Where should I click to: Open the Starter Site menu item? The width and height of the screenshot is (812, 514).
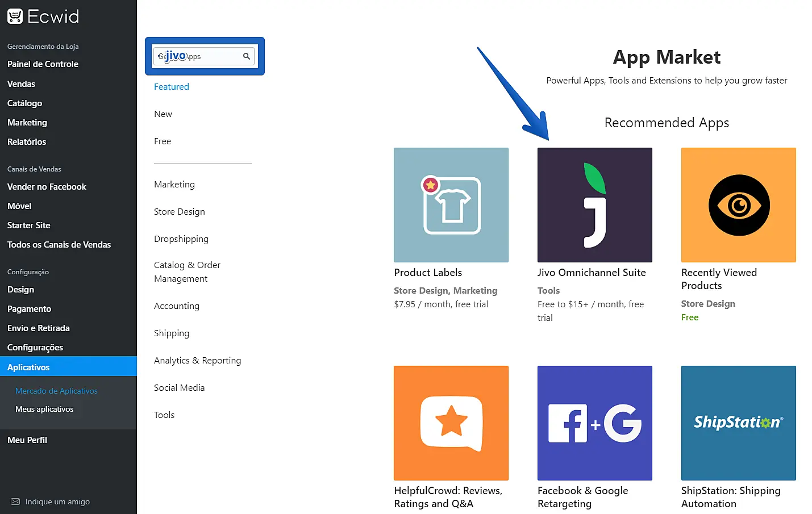tap(29, 225)
